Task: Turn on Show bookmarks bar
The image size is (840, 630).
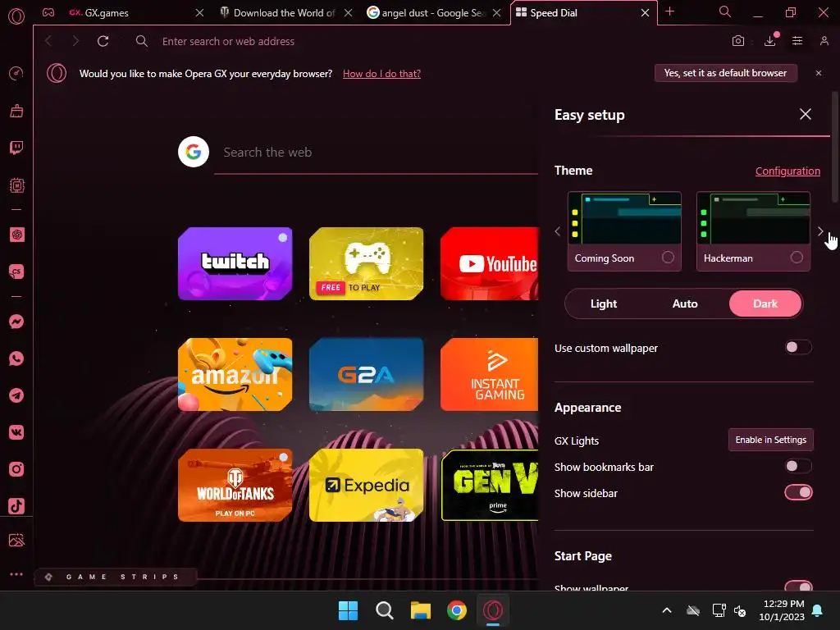Action: 798,466
